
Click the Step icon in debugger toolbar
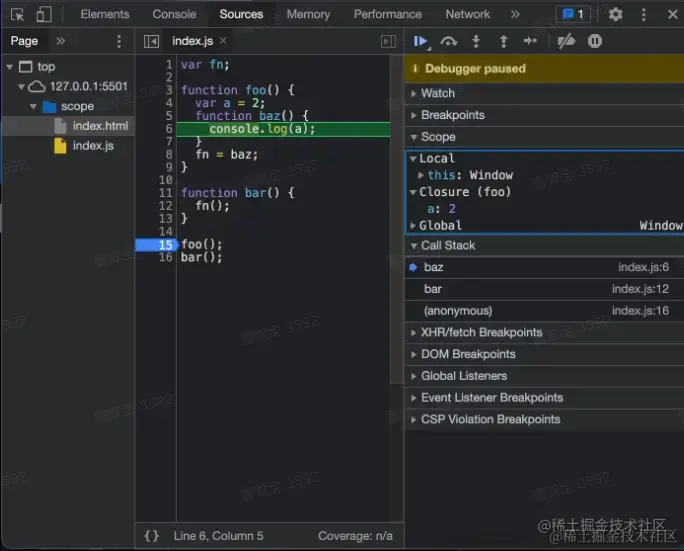point(530,41)
